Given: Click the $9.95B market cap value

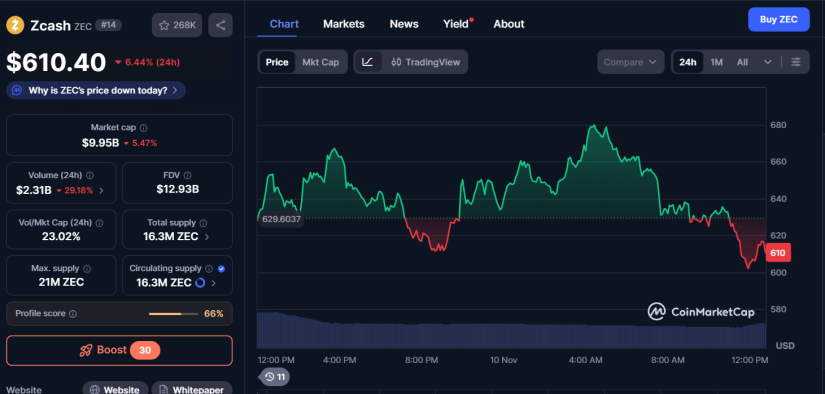Looking at the screenshot, I should coord(100,143).
